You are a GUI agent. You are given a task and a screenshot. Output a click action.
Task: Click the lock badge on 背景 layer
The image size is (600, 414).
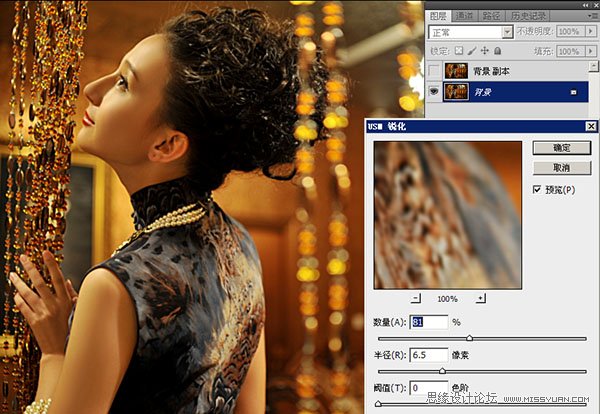[x=573, y=92]
